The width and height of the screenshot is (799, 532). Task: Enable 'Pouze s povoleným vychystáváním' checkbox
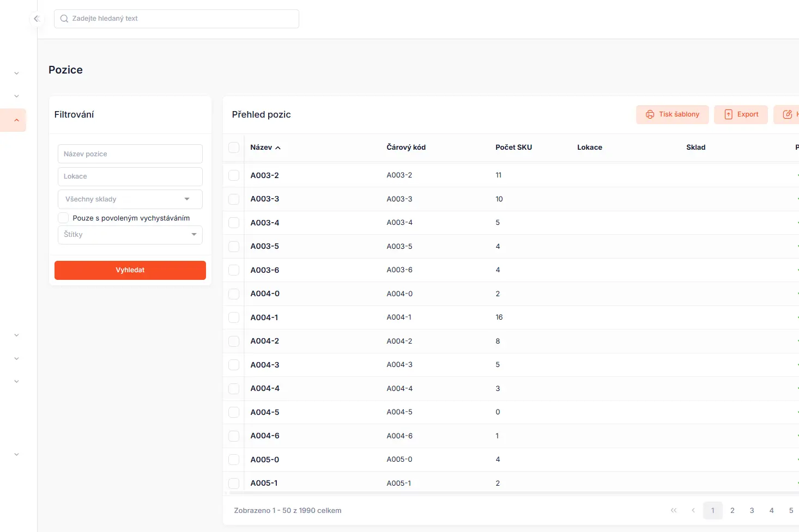(64, 218)
